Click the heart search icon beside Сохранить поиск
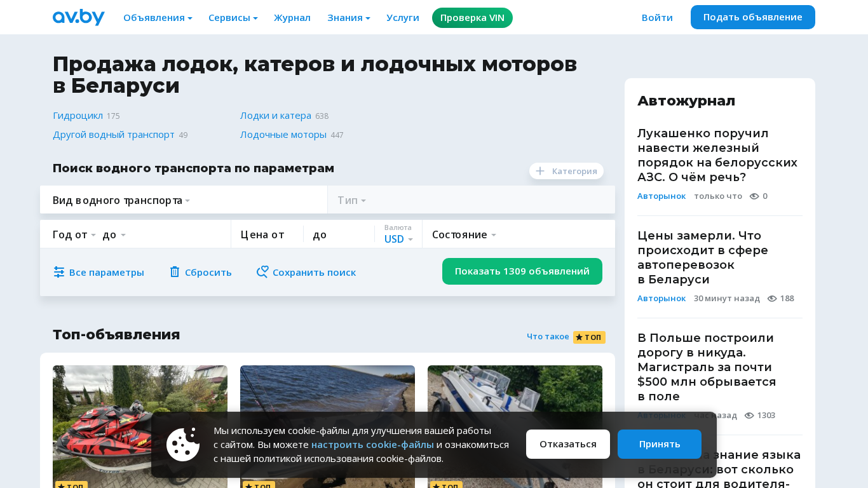Image resolution: width=868 pixels, height=488 pixels. click(x=262, y=272)
